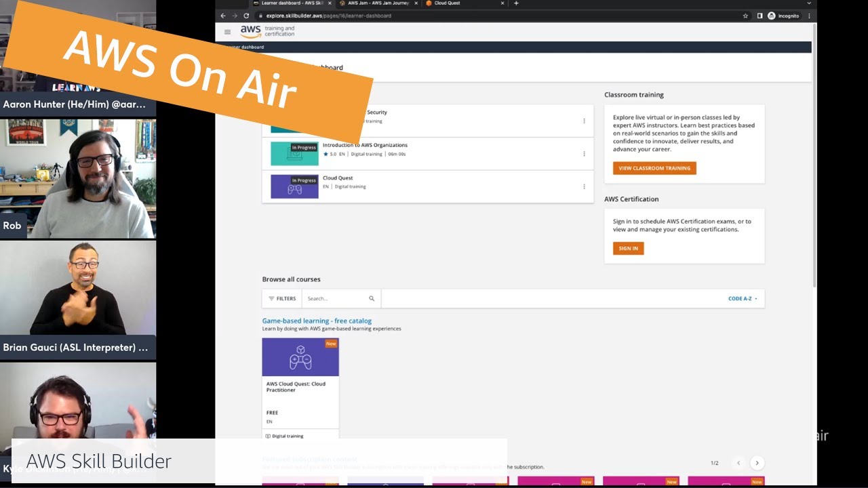The image size is (868, 488).
Task: Go back using the browser back arrow
Action: pos(223,16)
